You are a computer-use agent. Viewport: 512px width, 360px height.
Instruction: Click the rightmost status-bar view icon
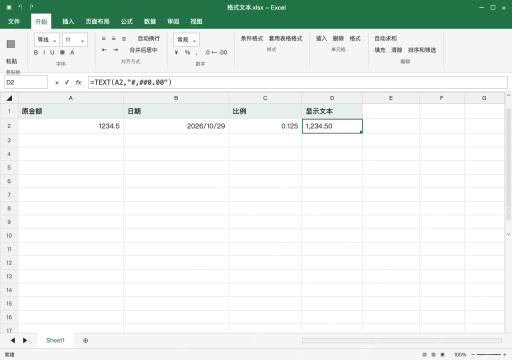pyautogui.click(x=443, y=355)
